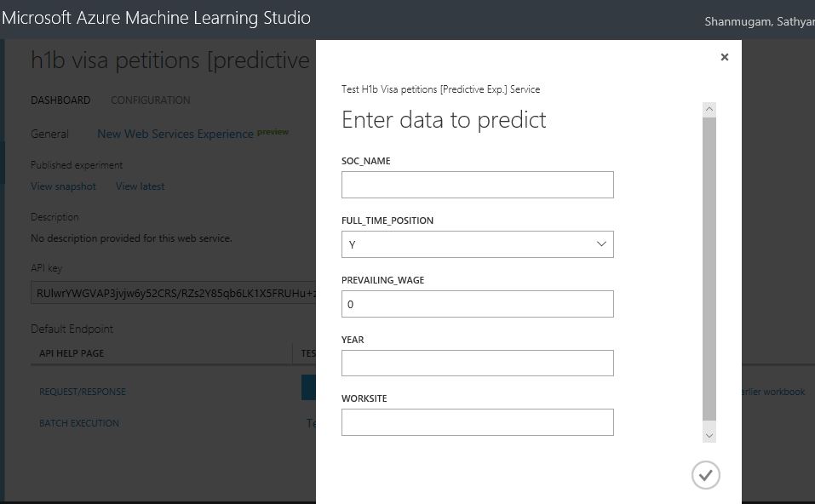
Task: Open the BATCH EXECUTION help page
Action: click(x=78, y=422)
